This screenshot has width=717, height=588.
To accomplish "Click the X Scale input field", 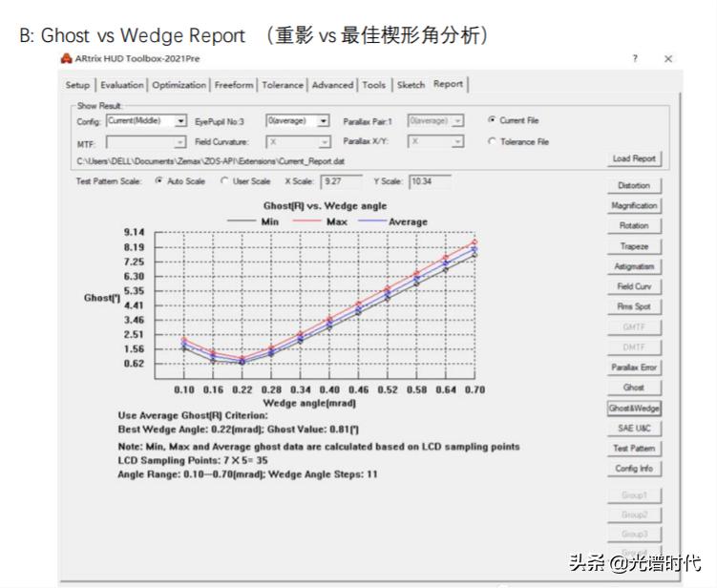I will (342, 180).
